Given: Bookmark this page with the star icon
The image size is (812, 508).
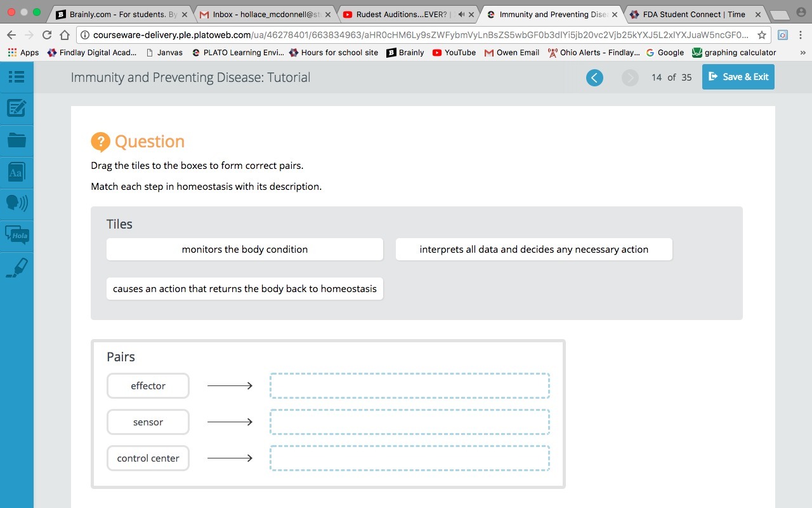Looking at the screenshot, I should [762, 35].
